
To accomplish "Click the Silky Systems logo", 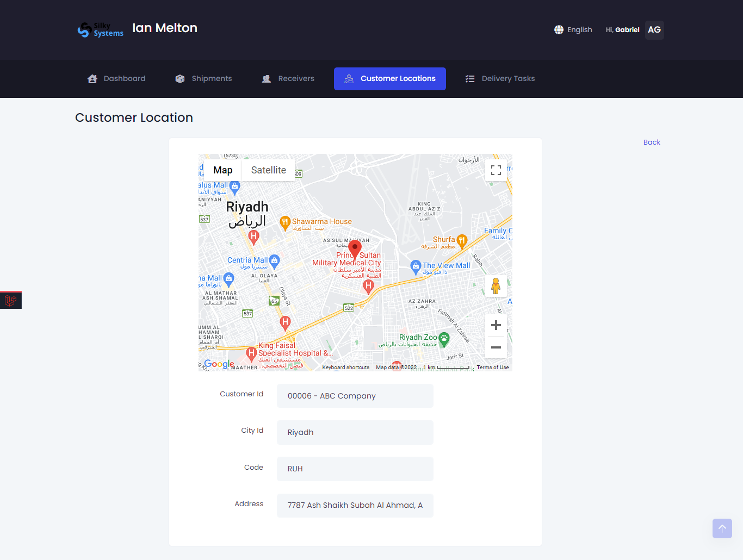I will (x=100, y=29).
